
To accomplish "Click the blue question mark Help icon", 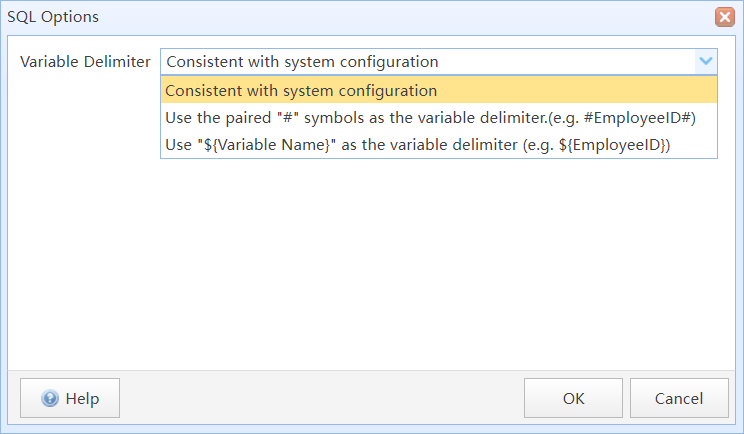I will tap(50, 398).
